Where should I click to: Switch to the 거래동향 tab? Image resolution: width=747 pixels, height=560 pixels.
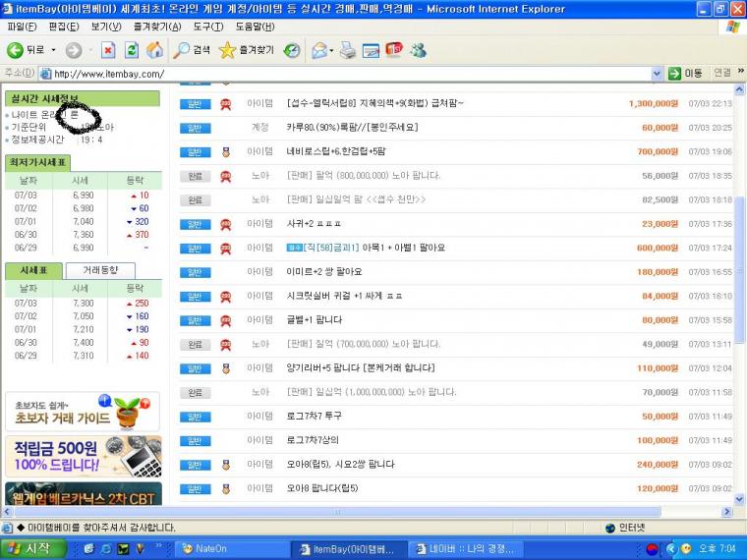(100, 270)
